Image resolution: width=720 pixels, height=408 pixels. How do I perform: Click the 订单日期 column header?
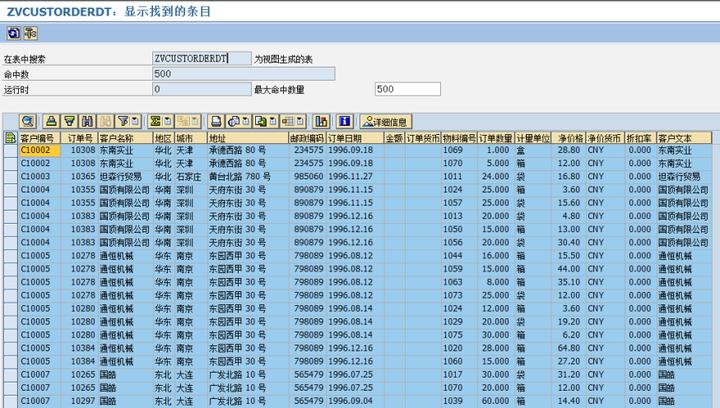click(355, 138)
